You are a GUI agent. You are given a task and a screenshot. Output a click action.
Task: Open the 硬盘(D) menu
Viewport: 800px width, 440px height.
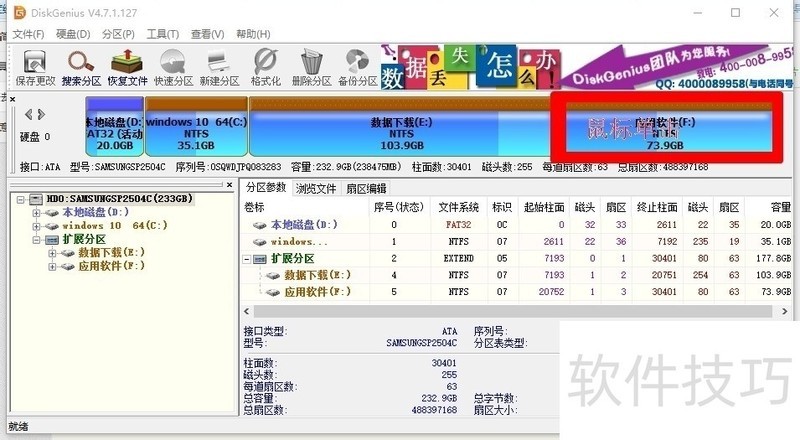point(73,34)
